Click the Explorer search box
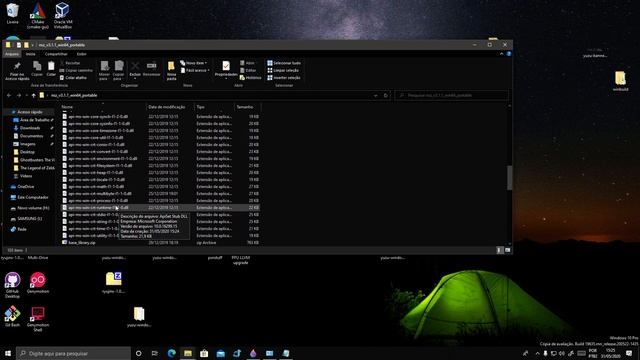This screenshot has width=640, height=360. pos(452,96)
